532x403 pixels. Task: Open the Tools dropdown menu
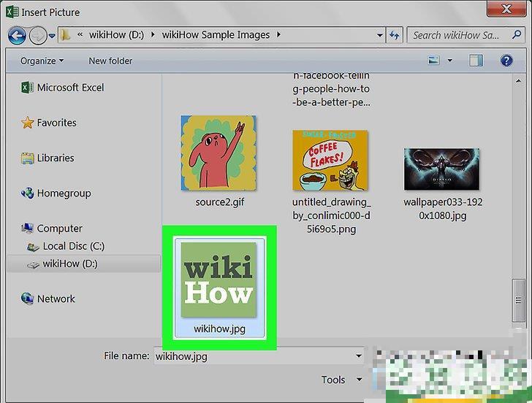pyautogui.click(x=339, y=380)
